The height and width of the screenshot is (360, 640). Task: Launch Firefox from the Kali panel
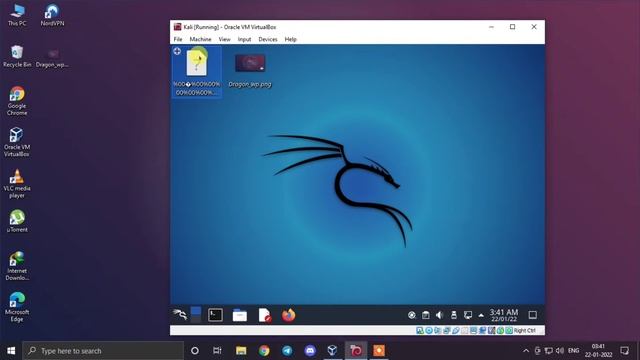[x=289, y=315]
